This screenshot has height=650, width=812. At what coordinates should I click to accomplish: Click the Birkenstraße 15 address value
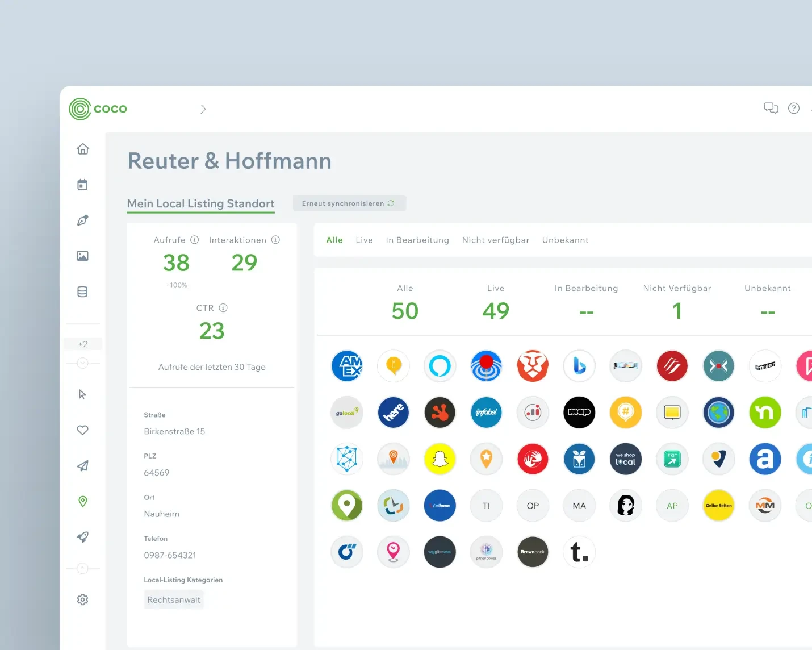pos(174,432)
